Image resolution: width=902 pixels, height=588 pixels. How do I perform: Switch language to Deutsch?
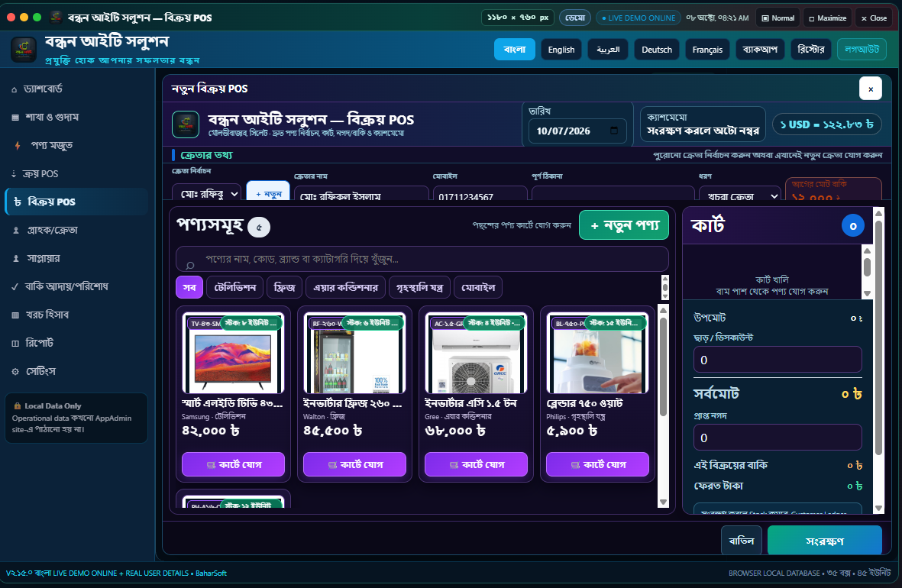tap(657, 50)
